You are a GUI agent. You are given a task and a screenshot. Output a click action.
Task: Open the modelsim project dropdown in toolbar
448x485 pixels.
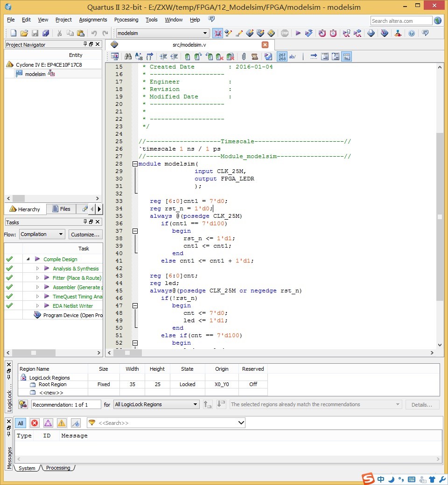(x=162, y=33)
